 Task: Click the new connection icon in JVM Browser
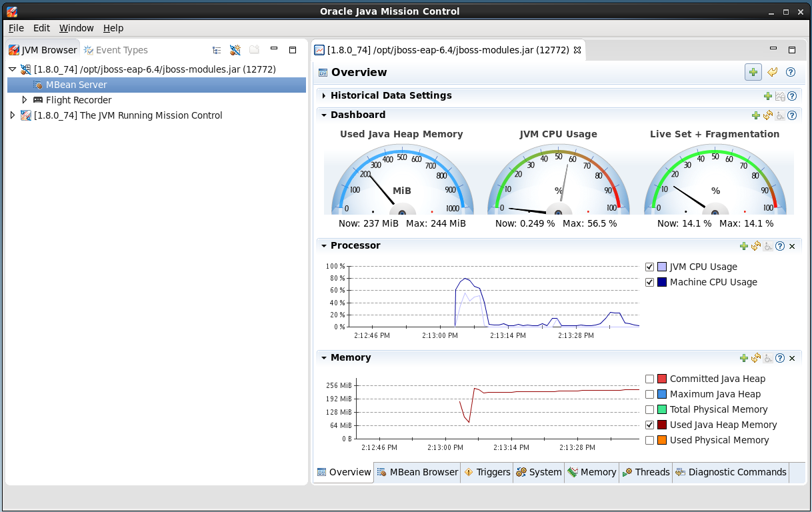tap(235, 50)
